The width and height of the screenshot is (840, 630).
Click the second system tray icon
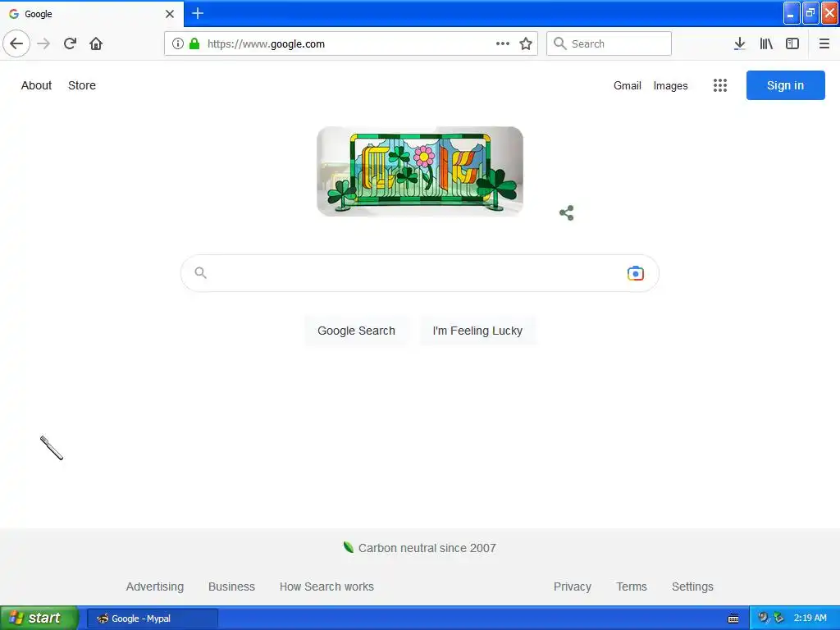(x=778, y=618)
